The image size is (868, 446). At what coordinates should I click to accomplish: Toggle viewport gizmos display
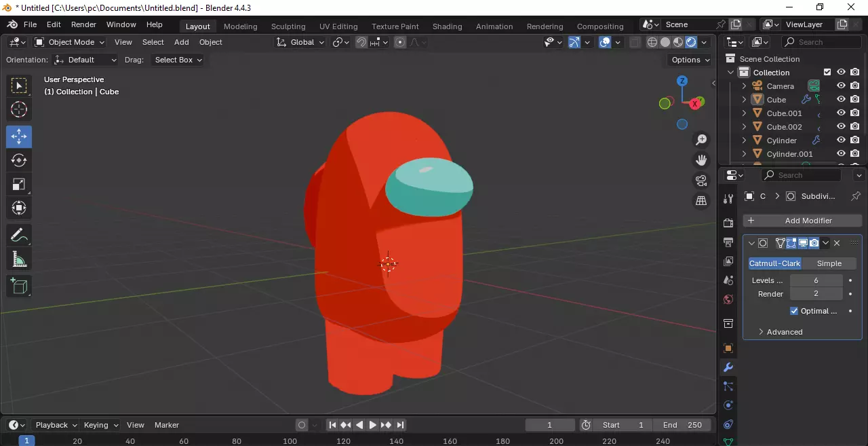[574, 42]
